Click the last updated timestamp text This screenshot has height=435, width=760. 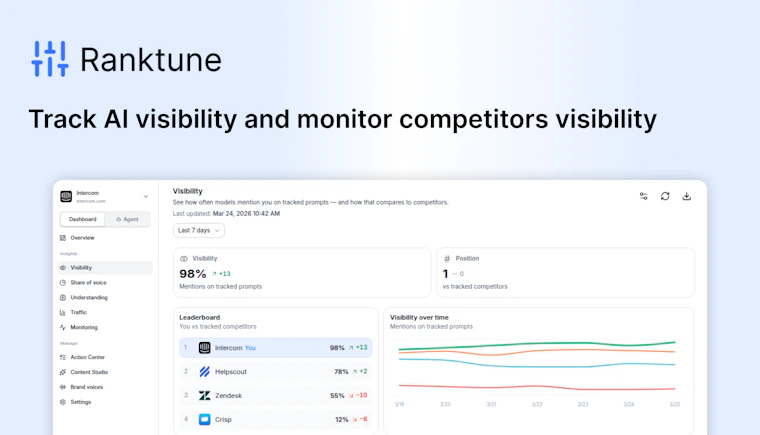[x=246, y=213]
